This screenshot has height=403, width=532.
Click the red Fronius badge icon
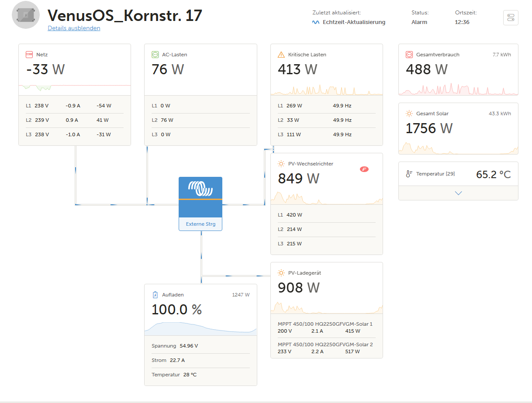click(x=364, y=169)
